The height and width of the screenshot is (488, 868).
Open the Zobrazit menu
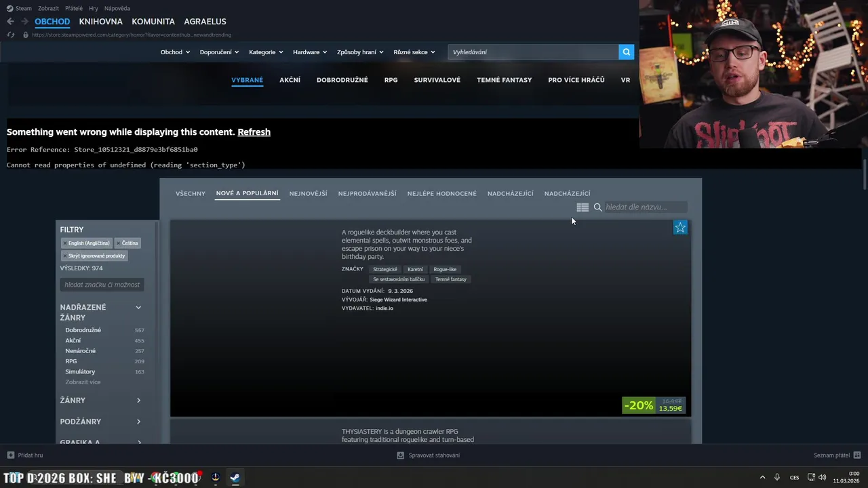(x=48, y=8)
